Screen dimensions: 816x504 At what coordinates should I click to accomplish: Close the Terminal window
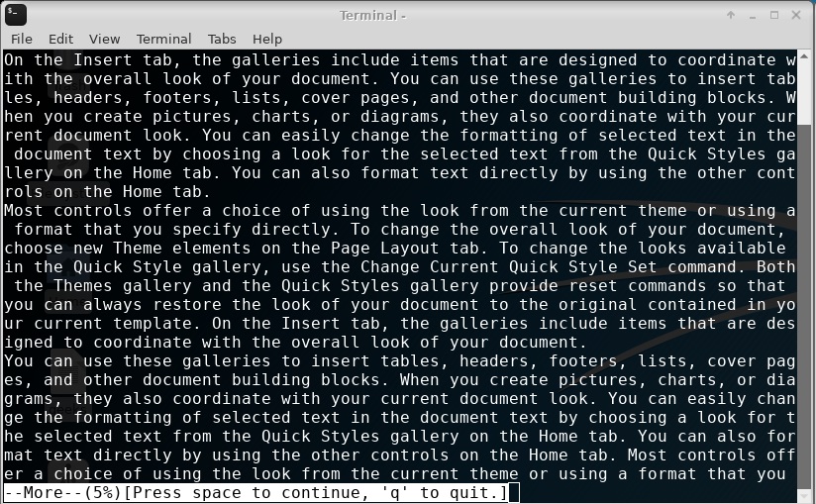click(x=796, y=15)
